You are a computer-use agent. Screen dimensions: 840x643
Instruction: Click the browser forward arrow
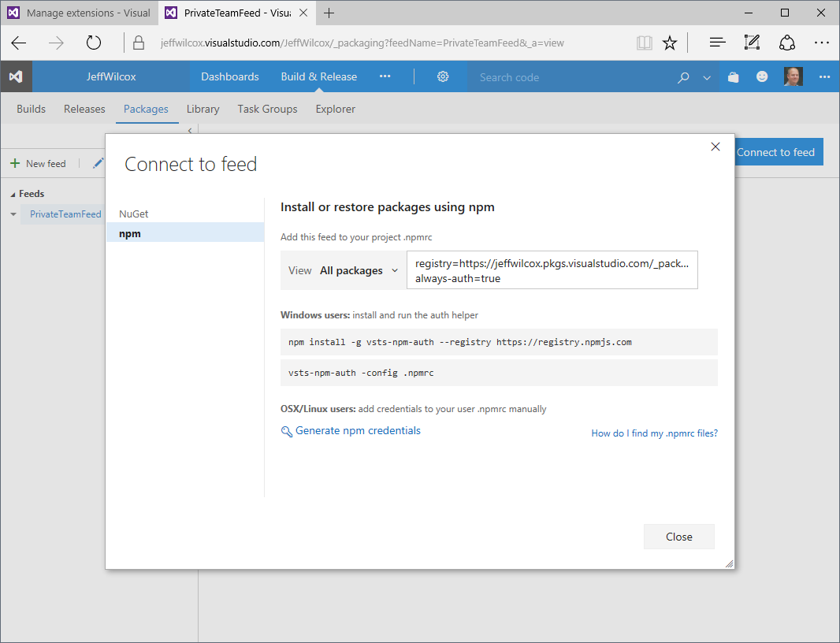(x=56, y=43)
